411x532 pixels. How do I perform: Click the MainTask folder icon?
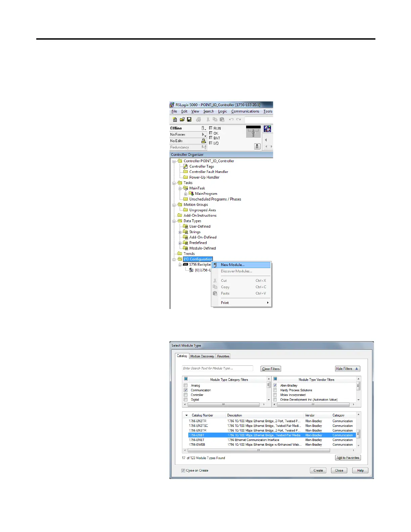[x=185, y=188]
